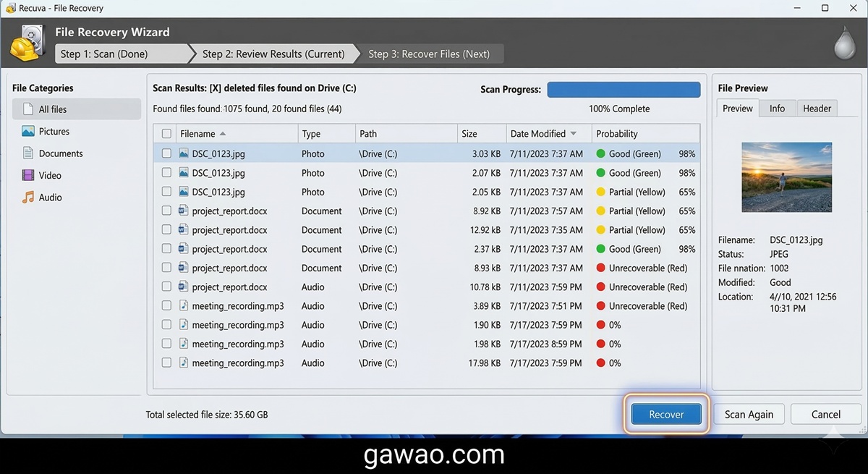Click the Piriform droplet icon in header
This screenshot has width=868, height=474.
tap(844, 43)
